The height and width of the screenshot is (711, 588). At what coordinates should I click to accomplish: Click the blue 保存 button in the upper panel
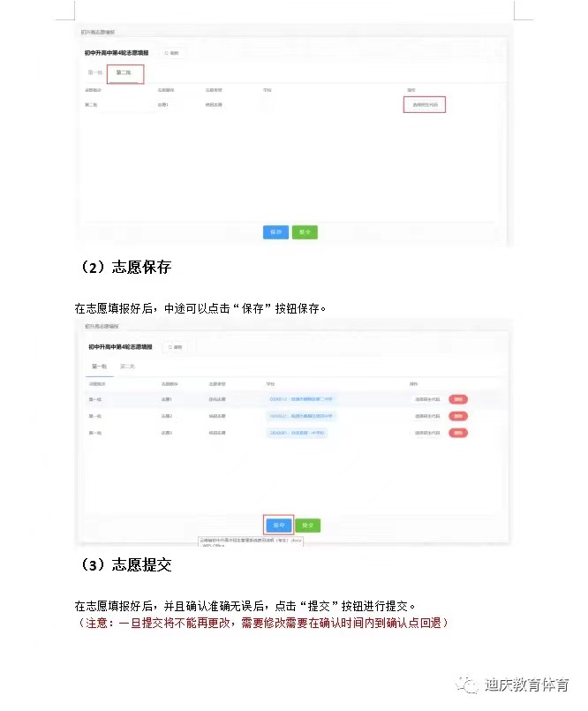275,231
